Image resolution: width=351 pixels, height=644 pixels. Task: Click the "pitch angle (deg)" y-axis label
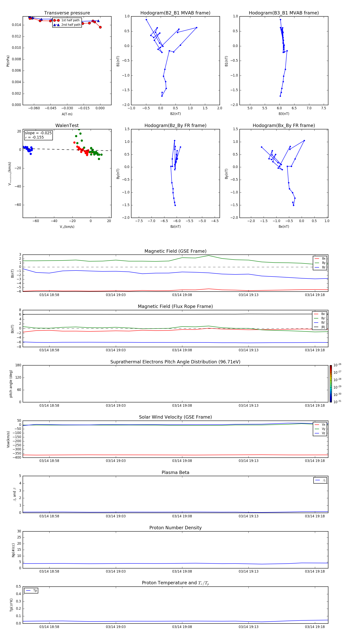tap(11, 384)
